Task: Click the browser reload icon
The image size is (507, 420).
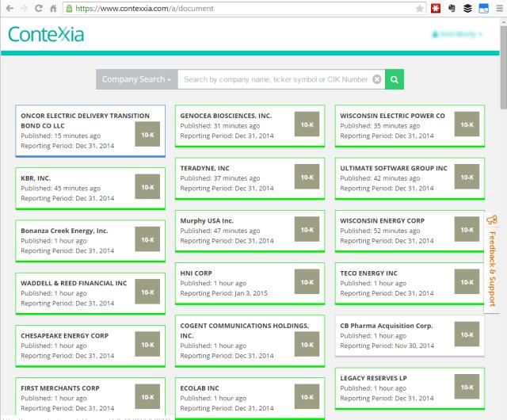Action: point(38,8)
